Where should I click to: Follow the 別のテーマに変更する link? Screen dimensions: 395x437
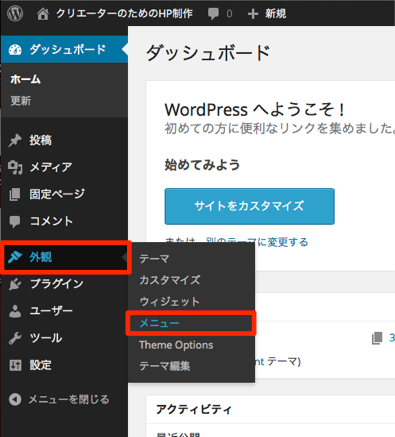[x=257, y=242]
